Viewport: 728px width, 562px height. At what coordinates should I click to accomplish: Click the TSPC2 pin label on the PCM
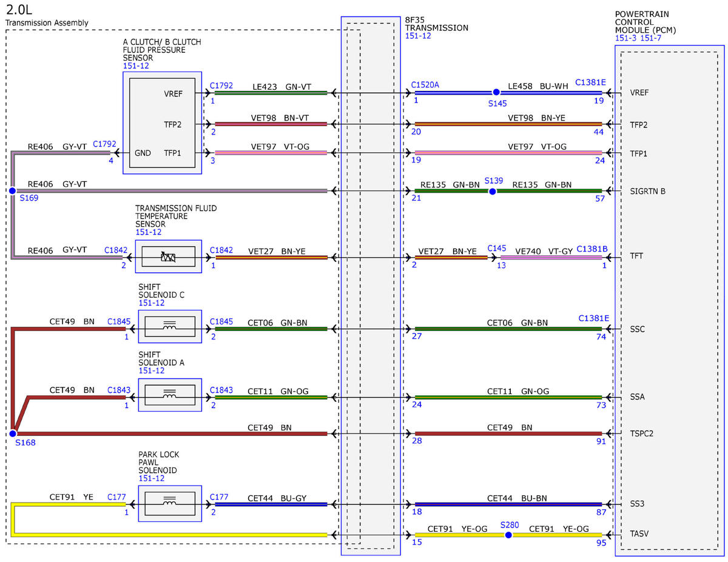point(642,434)
